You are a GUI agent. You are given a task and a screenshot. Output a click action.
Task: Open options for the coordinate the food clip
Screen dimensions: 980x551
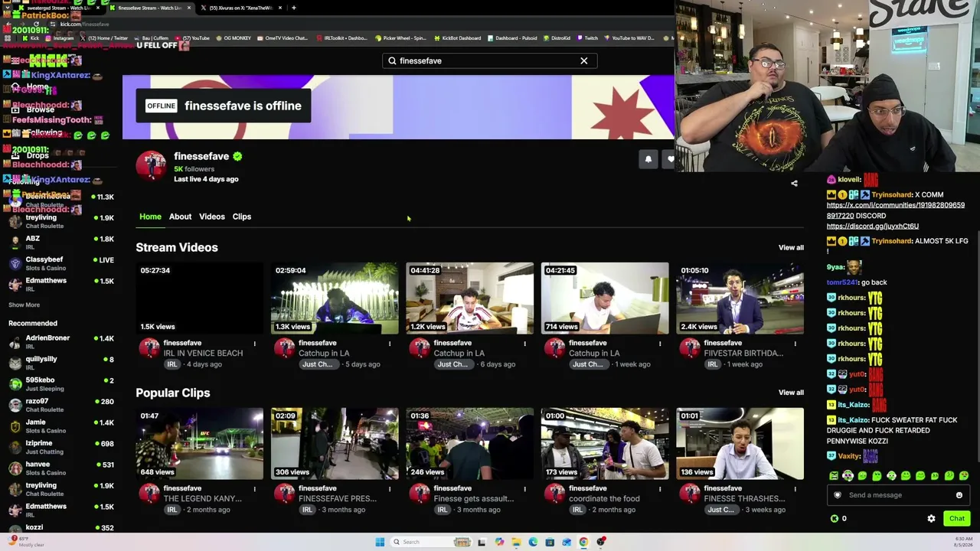coord(660,489)
